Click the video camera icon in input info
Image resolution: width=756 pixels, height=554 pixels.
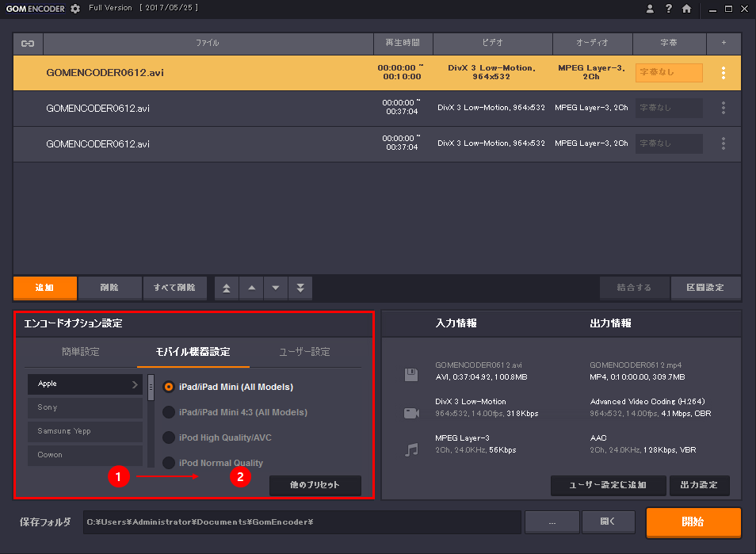(411, 413)
